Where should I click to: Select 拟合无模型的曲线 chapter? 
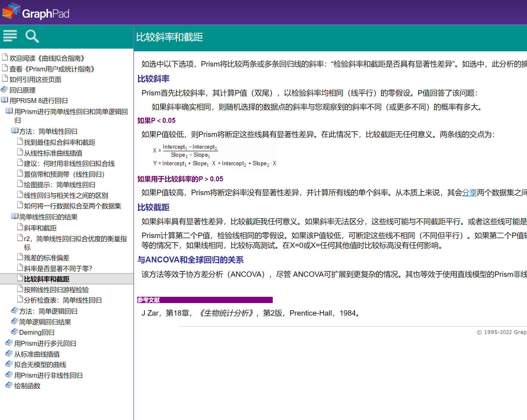coord(40,365)
